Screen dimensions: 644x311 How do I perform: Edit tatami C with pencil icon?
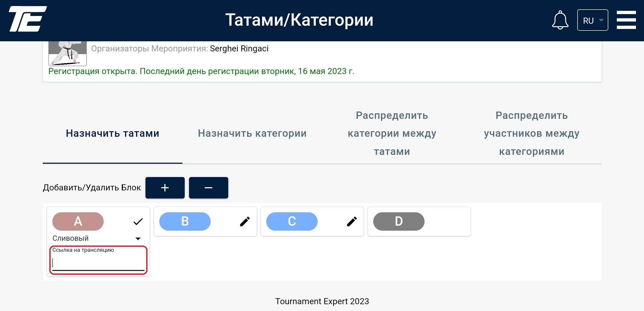[x=352, y=222]
